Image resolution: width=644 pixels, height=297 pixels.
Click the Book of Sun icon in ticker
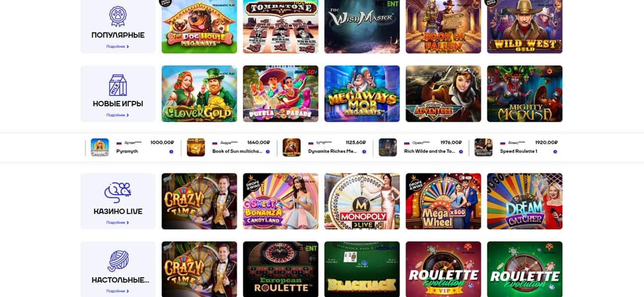[196, 147]
